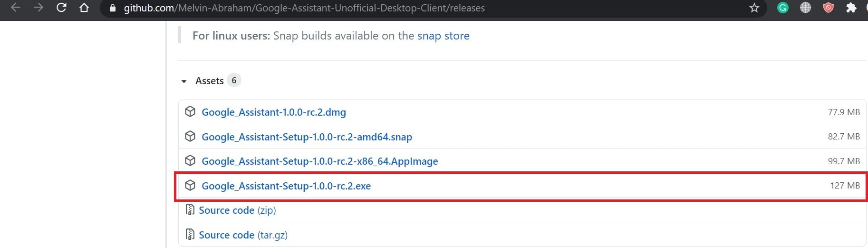Open the snap store link
Image resolution: width=868 pixels, height=248 pixels.
[443, 36]
